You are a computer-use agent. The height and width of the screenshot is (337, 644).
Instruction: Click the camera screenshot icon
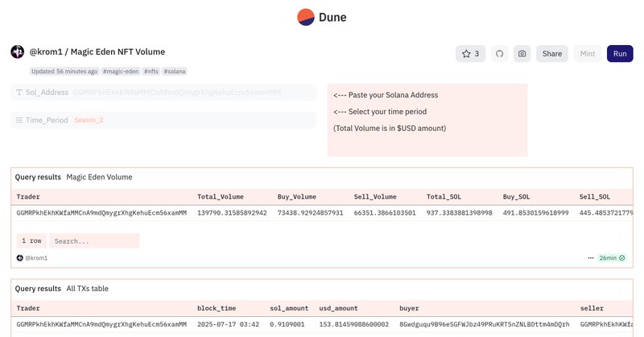522,54
